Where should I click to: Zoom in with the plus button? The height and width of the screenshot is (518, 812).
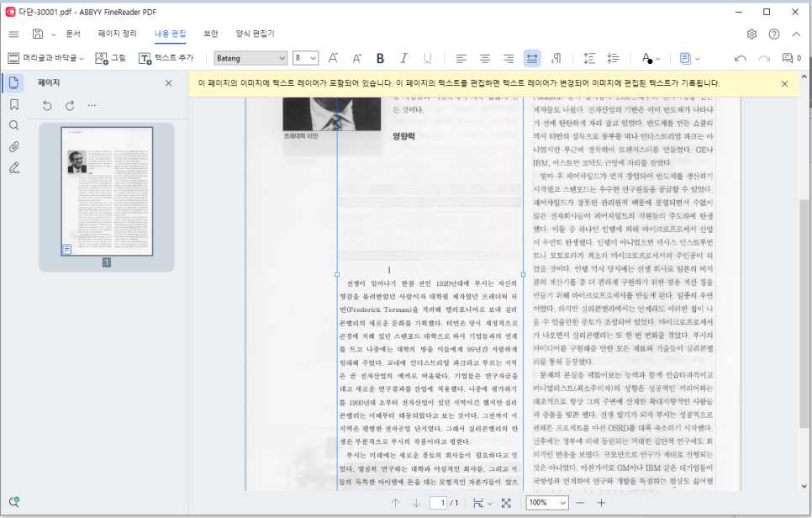(601, 503)
